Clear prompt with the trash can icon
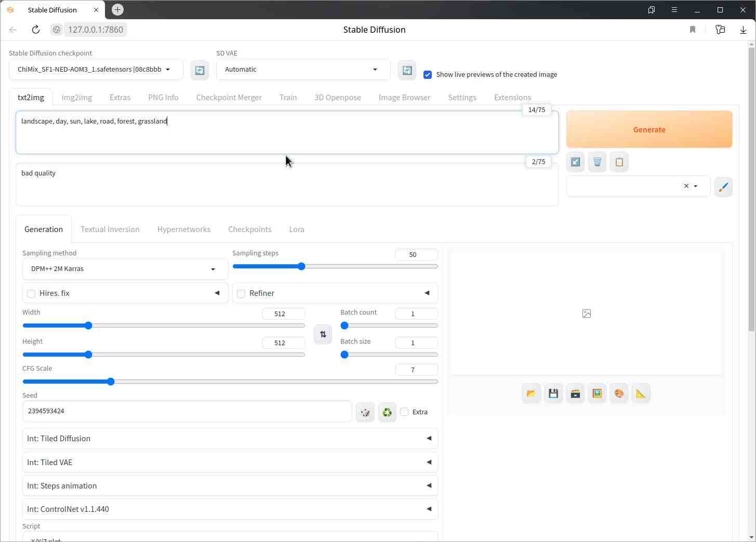This screenshot has width=756, height=542. point(597,162)
